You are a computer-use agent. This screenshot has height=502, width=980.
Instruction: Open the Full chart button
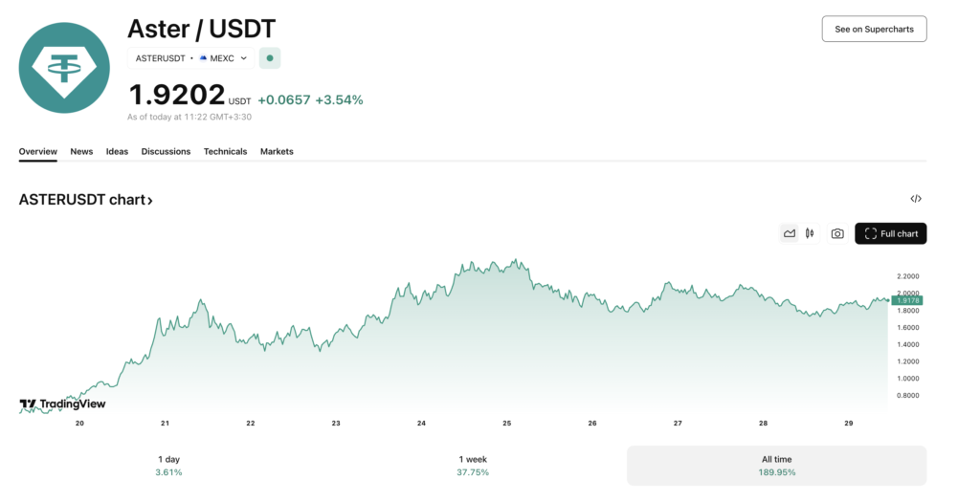point(891,233)
